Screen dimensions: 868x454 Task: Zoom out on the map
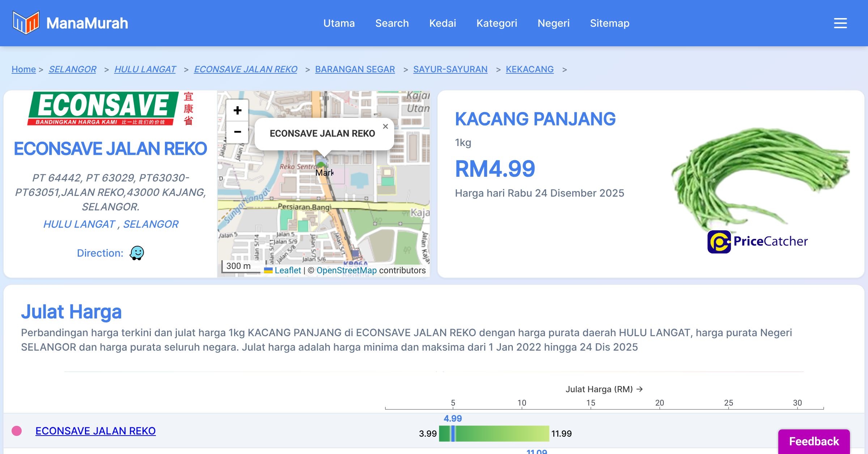237,132
